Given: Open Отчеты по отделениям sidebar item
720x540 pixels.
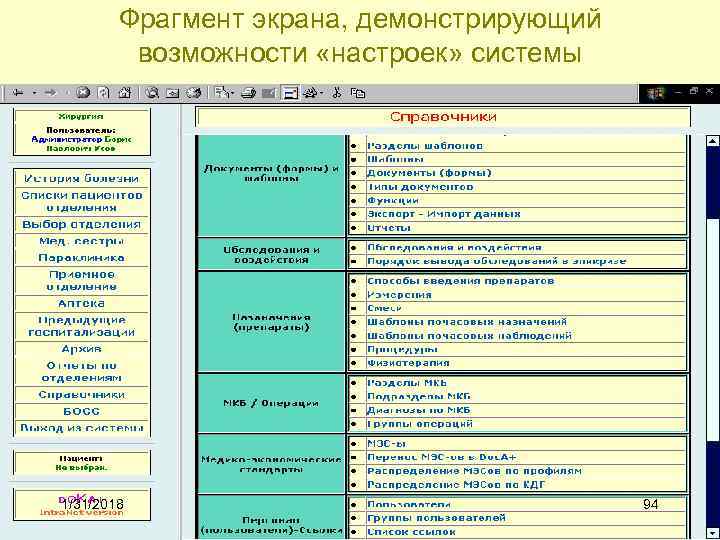Looking at the screenshot, I should click(x=81, y=371).
